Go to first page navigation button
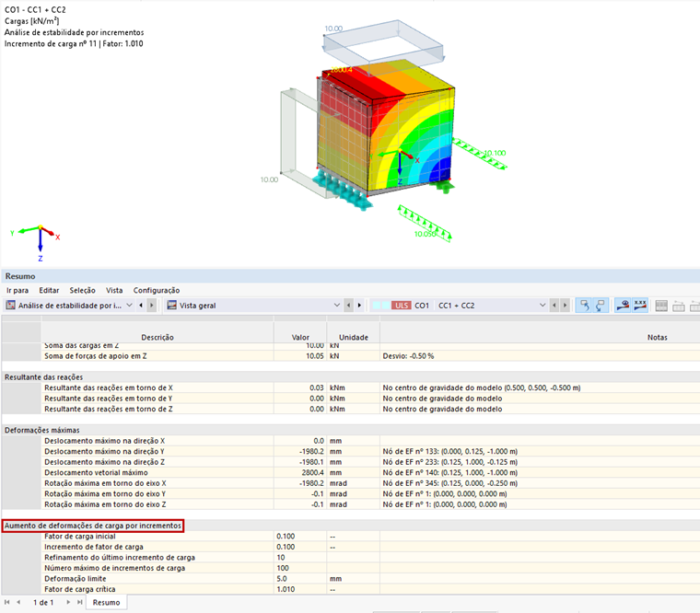This screenshot has height=613, width=700. [7, 602]
